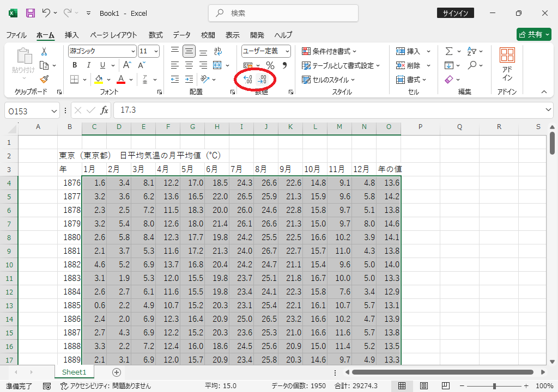
Task: Click the サインイン button
Action: click(455, 13)
